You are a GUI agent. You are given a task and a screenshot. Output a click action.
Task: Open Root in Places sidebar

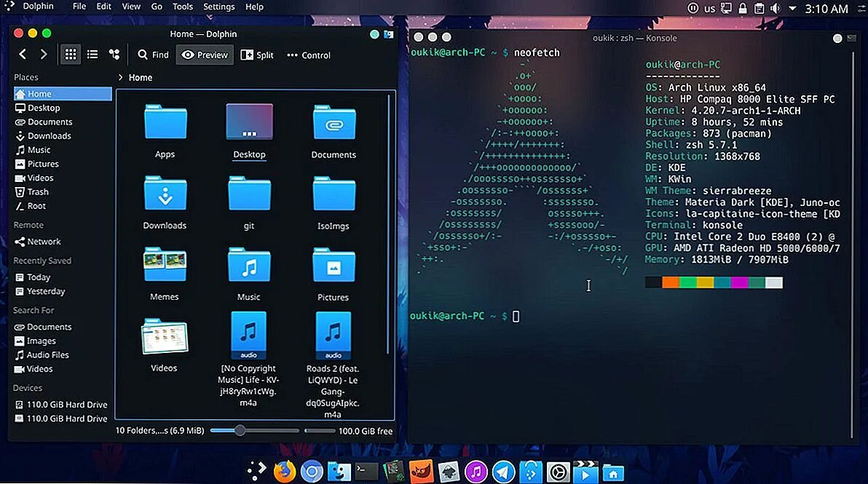63,206
